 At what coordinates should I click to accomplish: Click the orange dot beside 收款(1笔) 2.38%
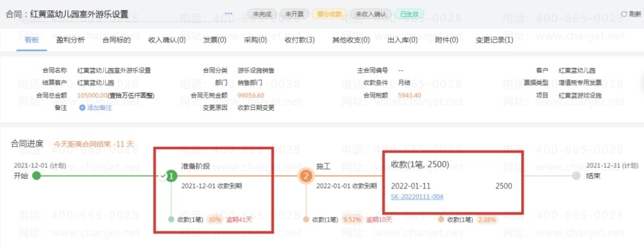441,219
